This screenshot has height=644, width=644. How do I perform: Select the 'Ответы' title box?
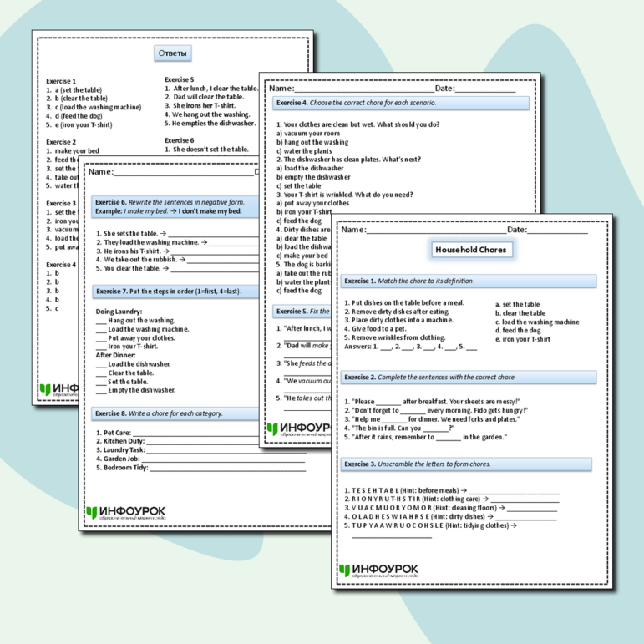[x=173, y=53]
